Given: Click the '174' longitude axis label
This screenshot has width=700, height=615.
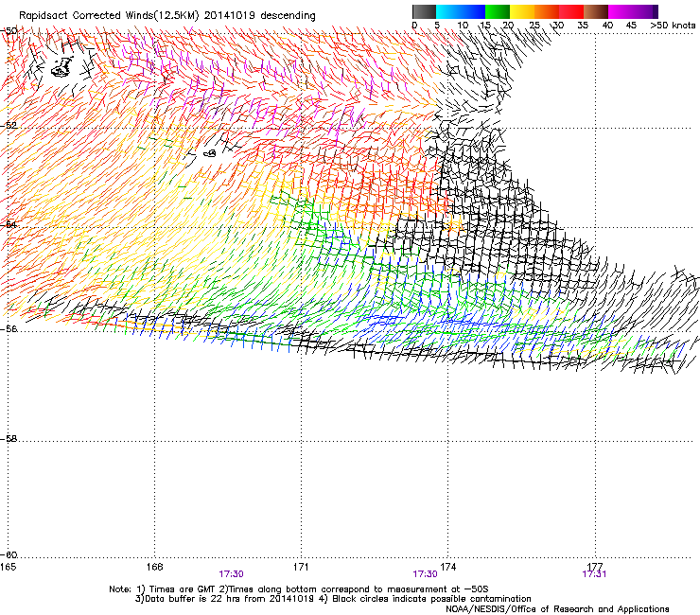Looking at the screenshot, I should (448, 567).
